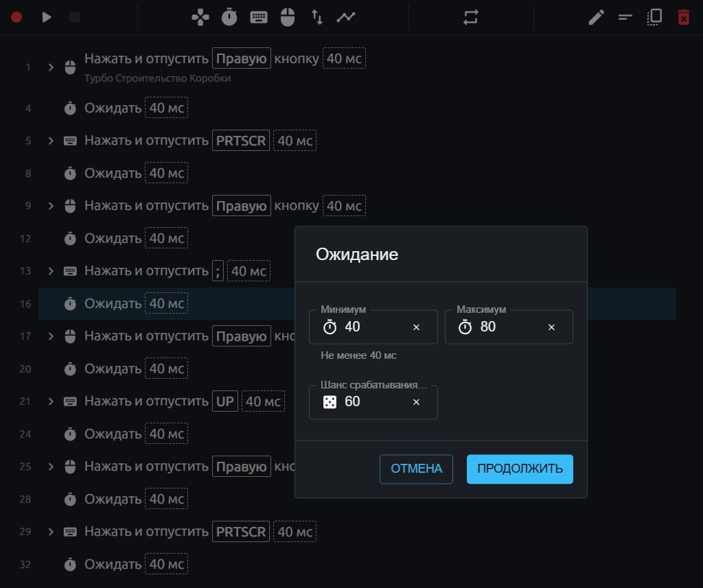The image size is (703, 588).
Task: Click the zigzag line toolbar icon
Action: 346,17
